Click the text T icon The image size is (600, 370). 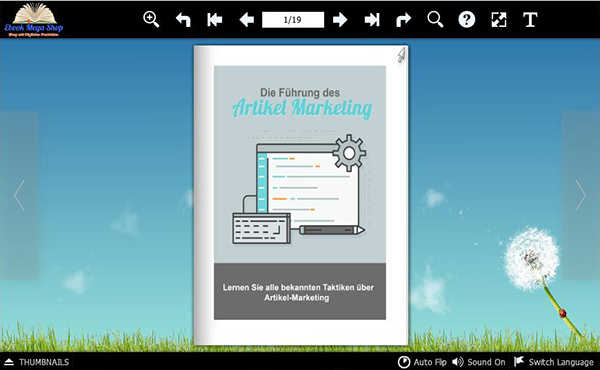[x=530, y=20]
